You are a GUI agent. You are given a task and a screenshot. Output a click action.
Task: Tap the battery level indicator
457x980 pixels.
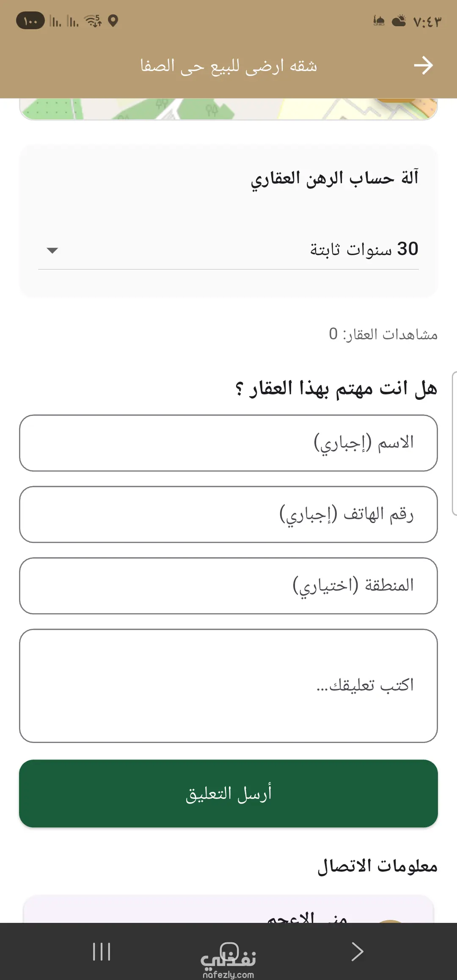click(30, 20)
